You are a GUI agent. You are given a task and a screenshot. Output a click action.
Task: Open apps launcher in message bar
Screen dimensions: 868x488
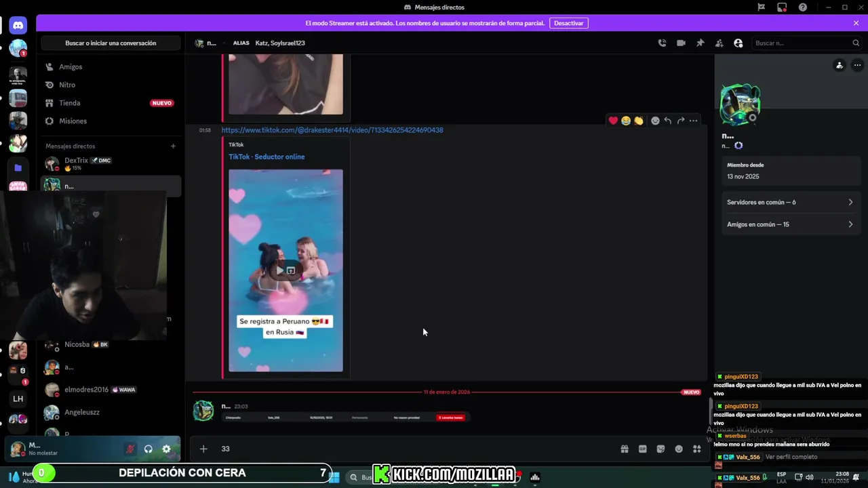696,449
